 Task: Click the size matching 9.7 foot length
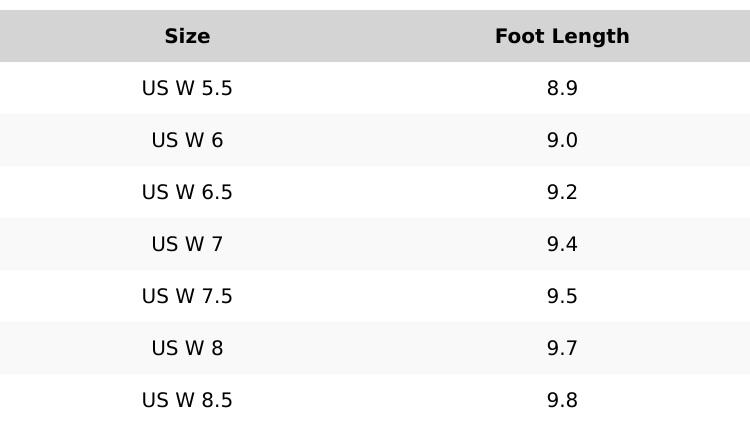tap(187, 349)
